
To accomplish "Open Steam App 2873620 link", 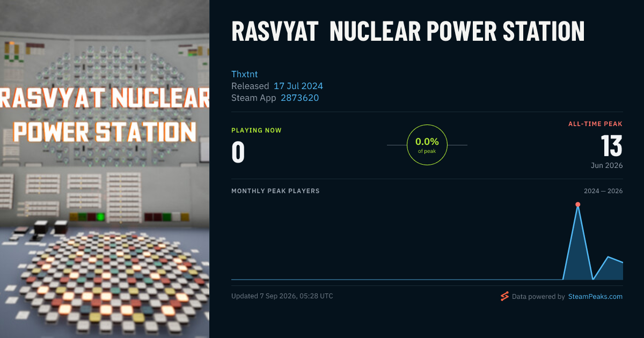I will click(299, 98).
